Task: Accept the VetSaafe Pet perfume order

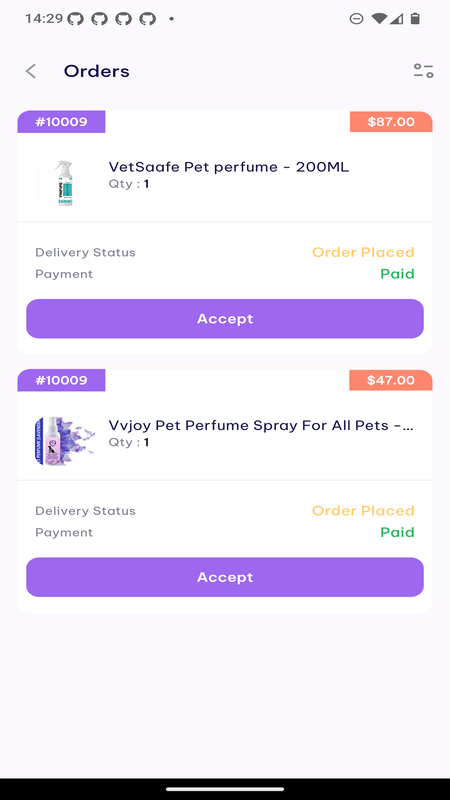Action: tap(225, 318)
